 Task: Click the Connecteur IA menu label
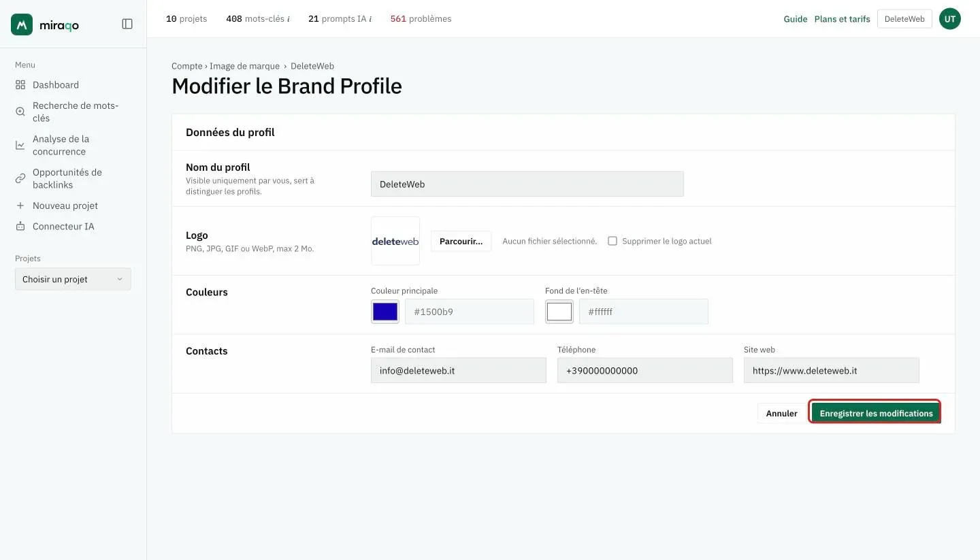click(63, 226)
